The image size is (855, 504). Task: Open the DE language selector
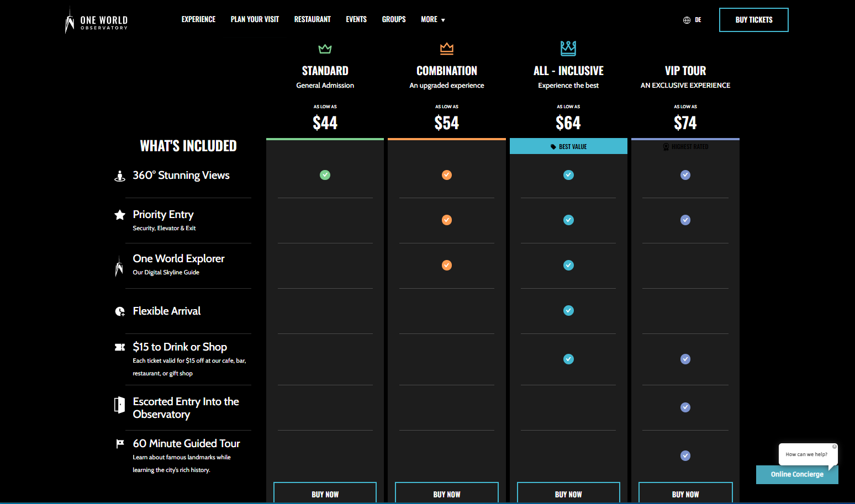(x=698, y=20)
